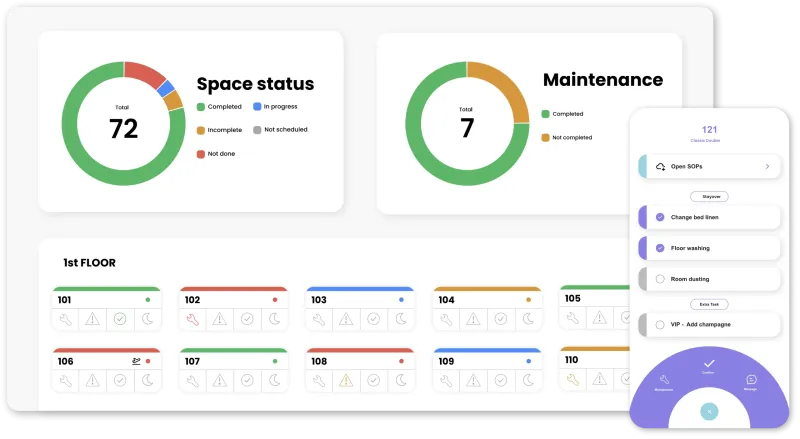Click the Completed legend in Space status
The image size is (800, 439).
219,107
